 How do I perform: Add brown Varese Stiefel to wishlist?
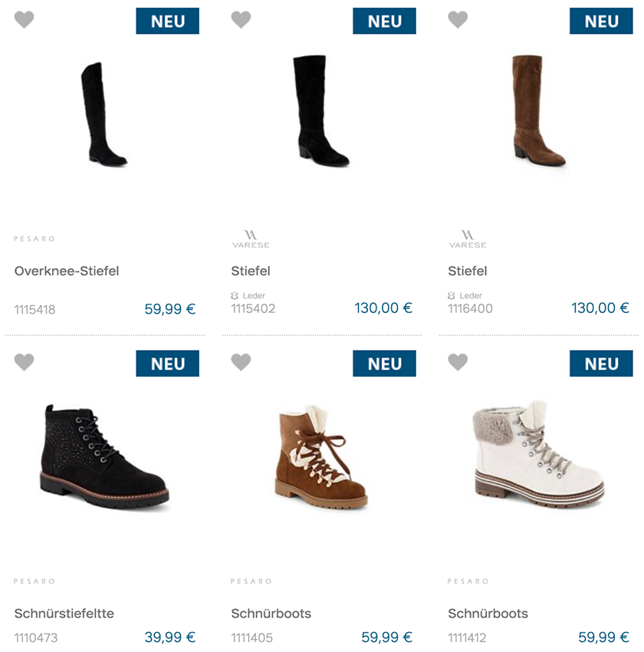(x=458, y=19)
